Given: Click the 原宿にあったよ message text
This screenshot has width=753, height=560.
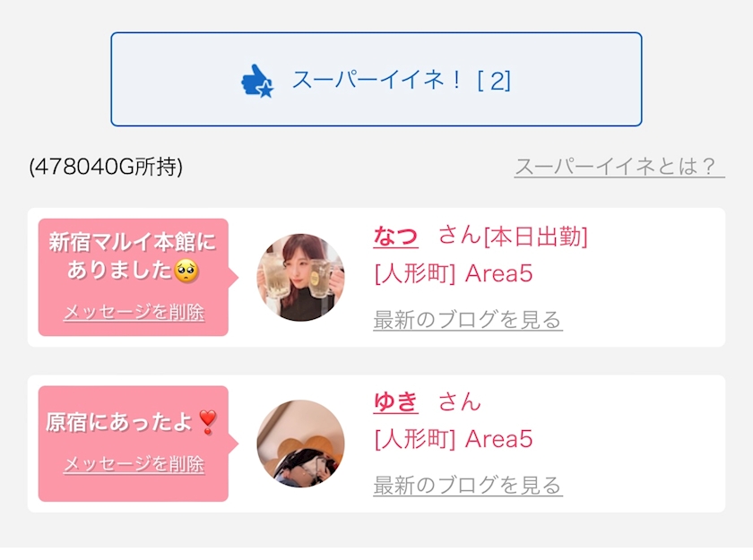Looking at the screenshot, I should [120, 422].
